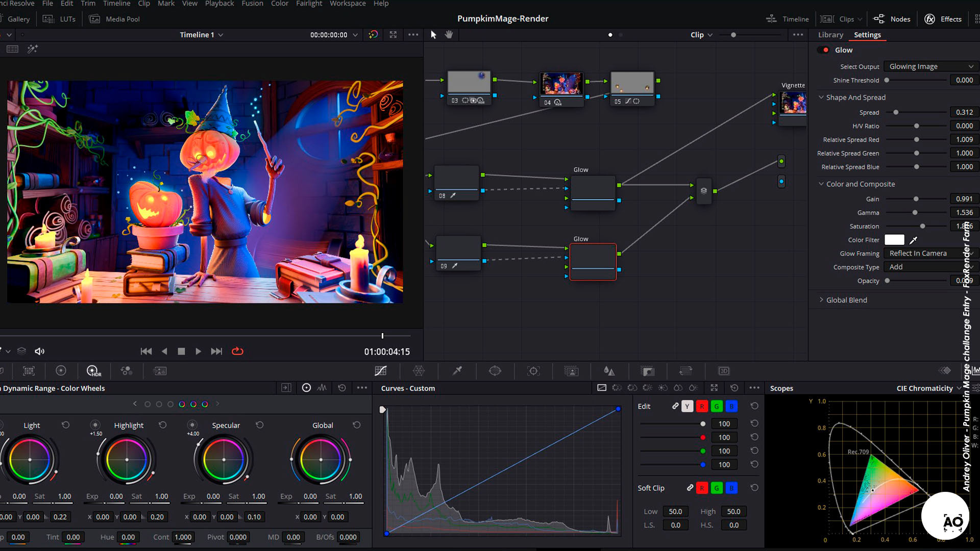This screenshot has height=551, width=980.
Task: Reset the Soft Clip settings
Action: click(754, 488)
